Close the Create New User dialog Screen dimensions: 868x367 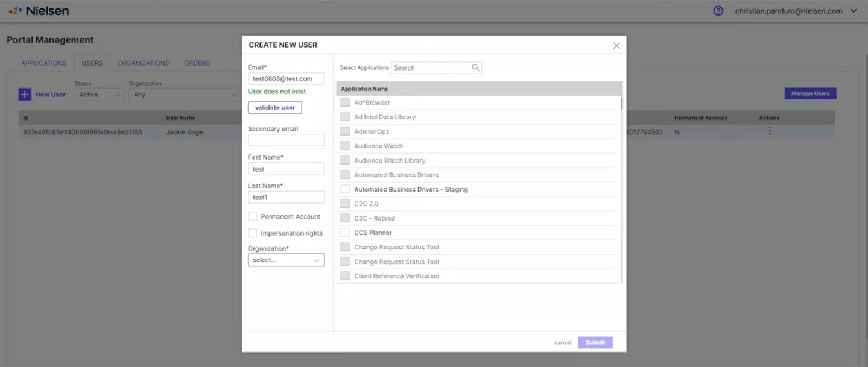coord(616,45)
